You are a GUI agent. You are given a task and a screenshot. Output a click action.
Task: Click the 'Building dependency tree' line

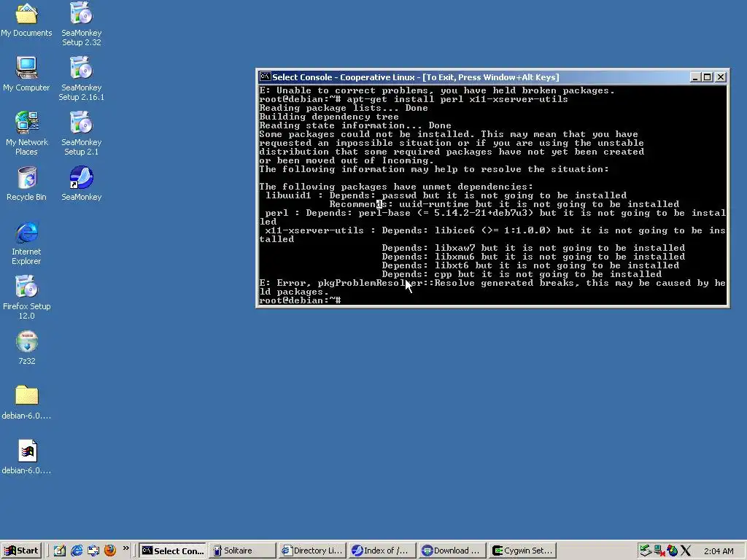329,117
